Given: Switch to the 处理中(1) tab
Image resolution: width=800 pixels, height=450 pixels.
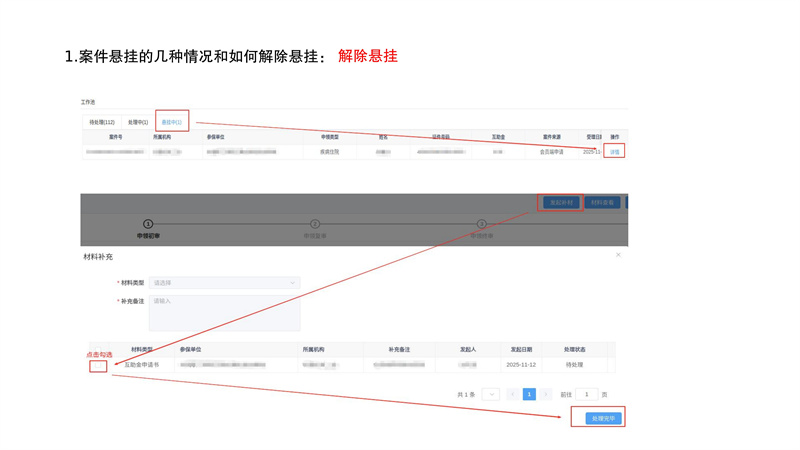Looking at the screenshot, I should 138,122.
